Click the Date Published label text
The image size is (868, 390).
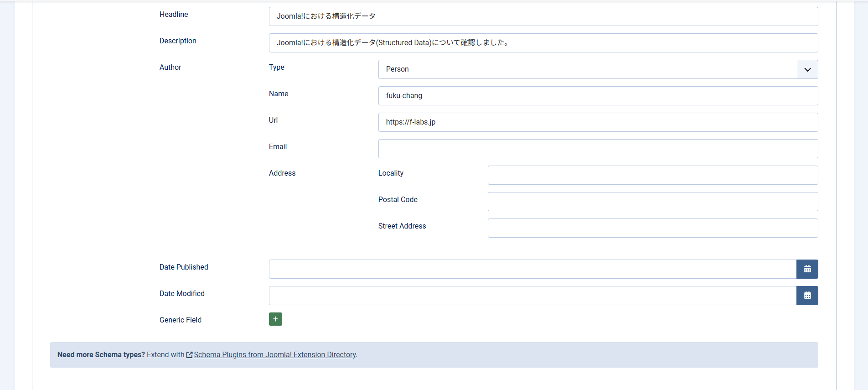pyautogui.click(x=184, y=267)
